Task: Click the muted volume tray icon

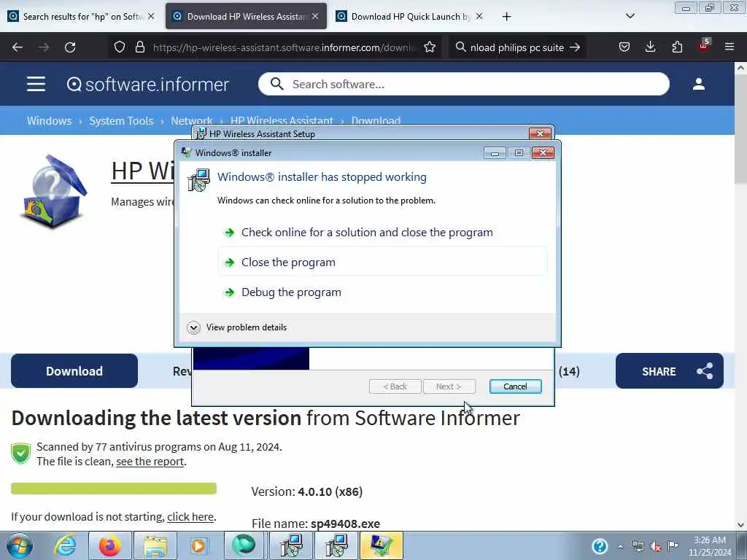Action: point(657,547)
